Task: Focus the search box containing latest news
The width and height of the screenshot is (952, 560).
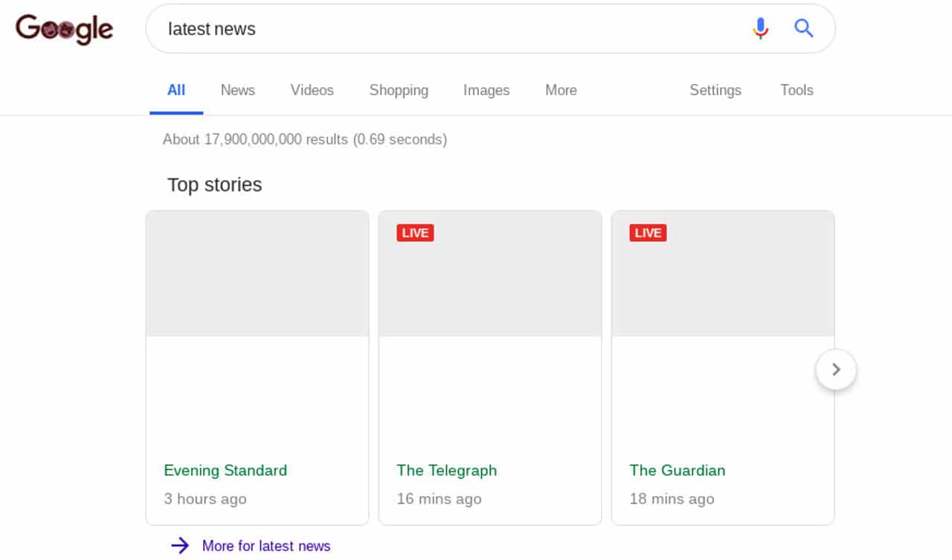Action: tap(446, 29)
